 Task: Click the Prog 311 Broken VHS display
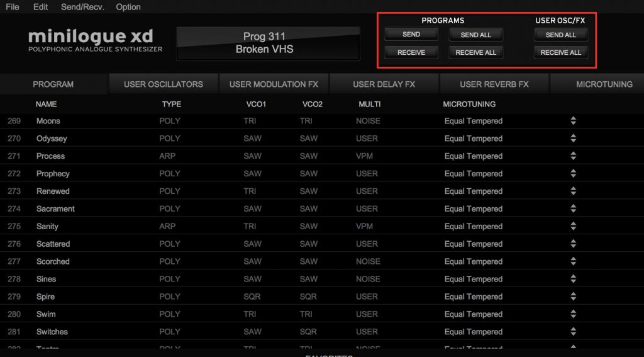pos(268,43)
